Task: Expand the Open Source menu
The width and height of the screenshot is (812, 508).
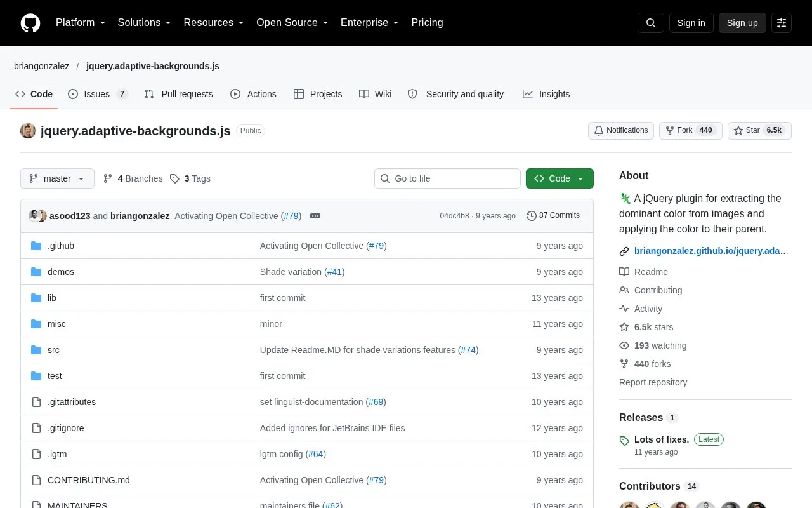Action: tap(292, 23)
